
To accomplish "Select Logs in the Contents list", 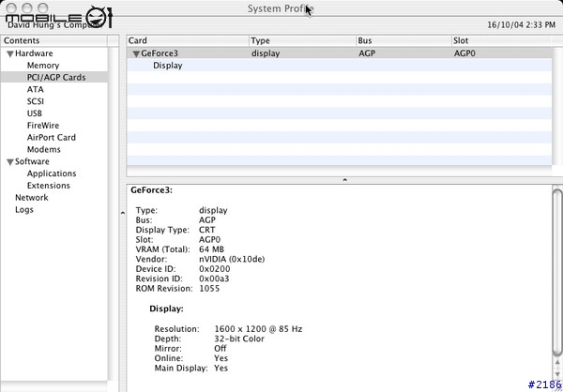I will (x=24, y=210).
